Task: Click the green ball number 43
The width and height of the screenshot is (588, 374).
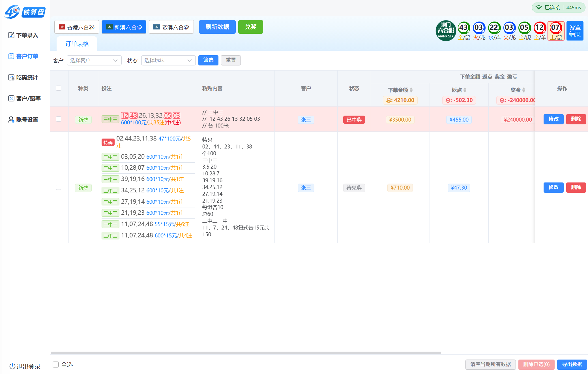Action: pyautogui.click(x=464, y=27)
